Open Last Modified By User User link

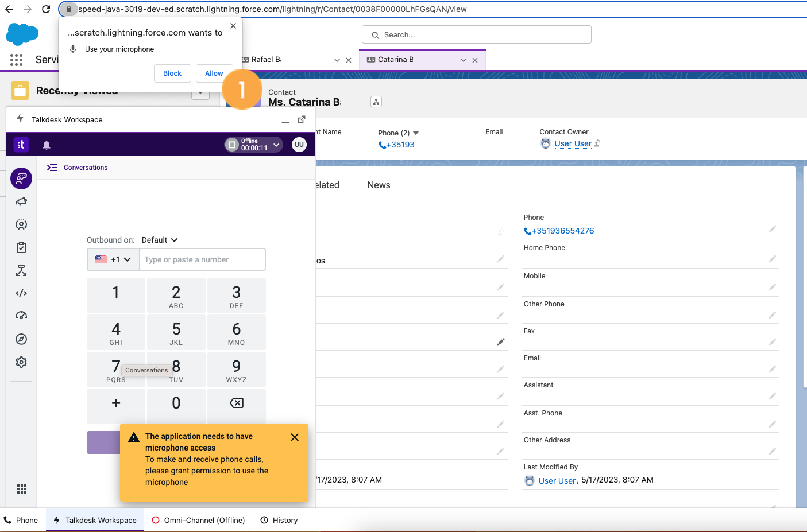click(x=557, y=481)
